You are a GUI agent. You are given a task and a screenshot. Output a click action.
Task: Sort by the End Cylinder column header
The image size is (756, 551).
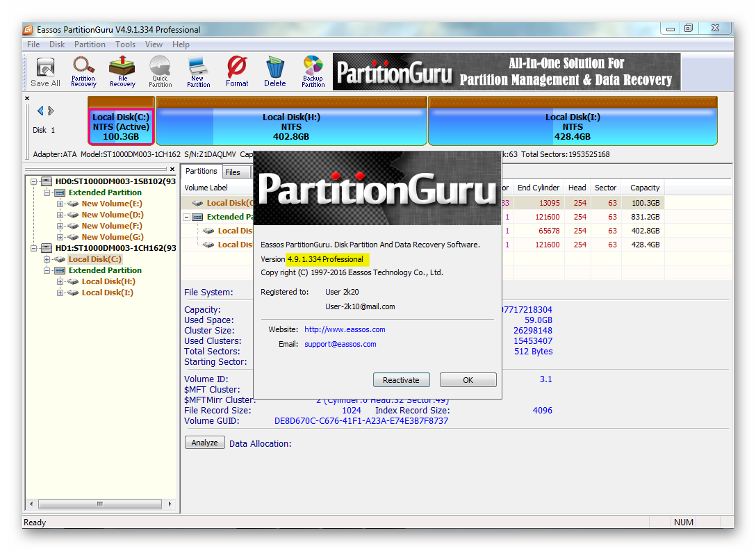tap(538, 188)
